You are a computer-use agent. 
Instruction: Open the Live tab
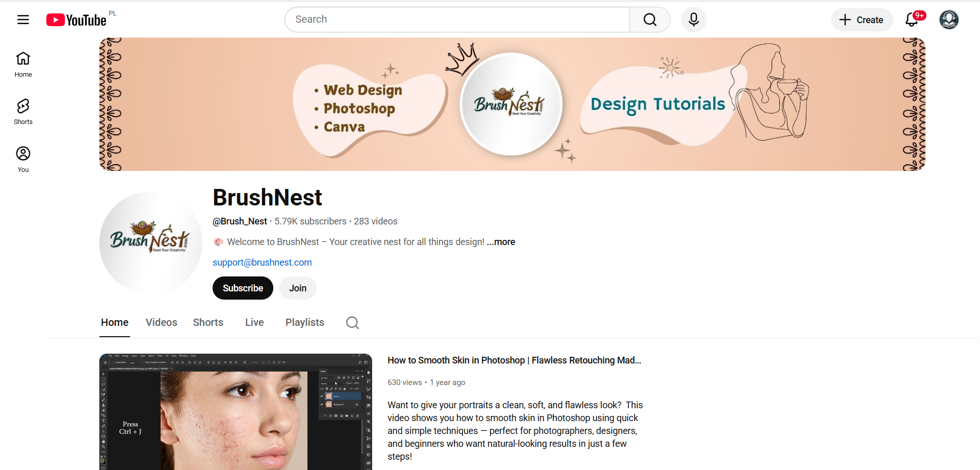coord(254,323)
